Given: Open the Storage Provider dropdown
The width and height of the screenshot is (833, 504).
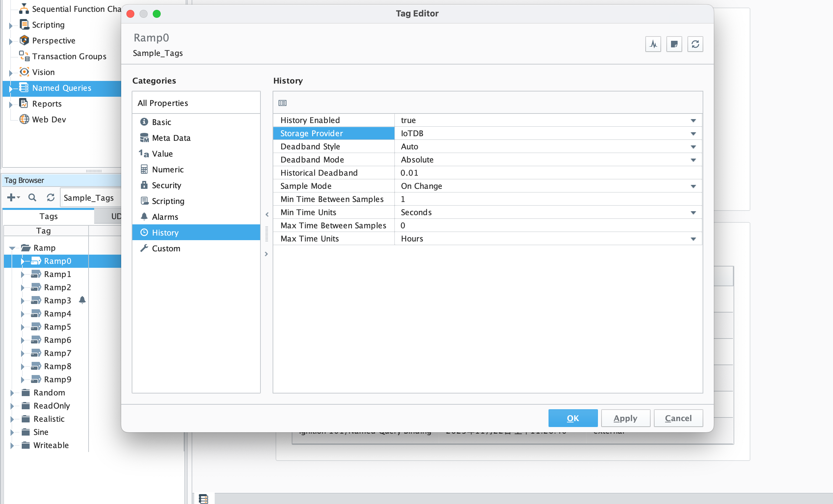Looking at the screenshot, I should 693,133.
